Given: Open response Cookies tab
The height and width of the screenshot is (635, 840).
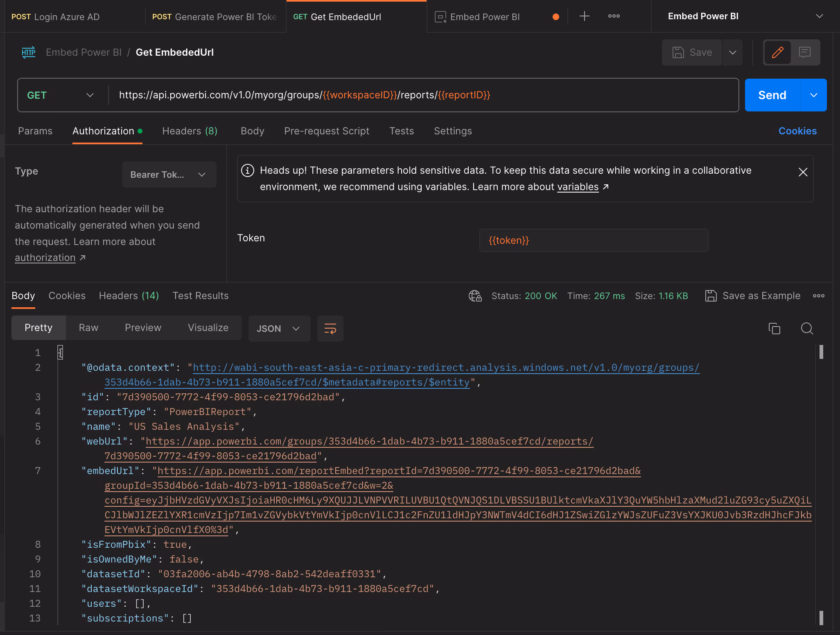Looking at the screenshot, I should coord(67,296).
